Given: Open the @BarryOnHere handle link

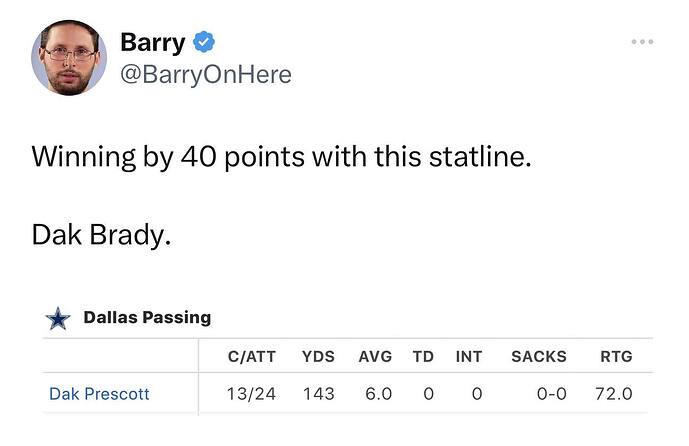Looking at the screenshot, I should pyautogui.click(x=205, y=74).
